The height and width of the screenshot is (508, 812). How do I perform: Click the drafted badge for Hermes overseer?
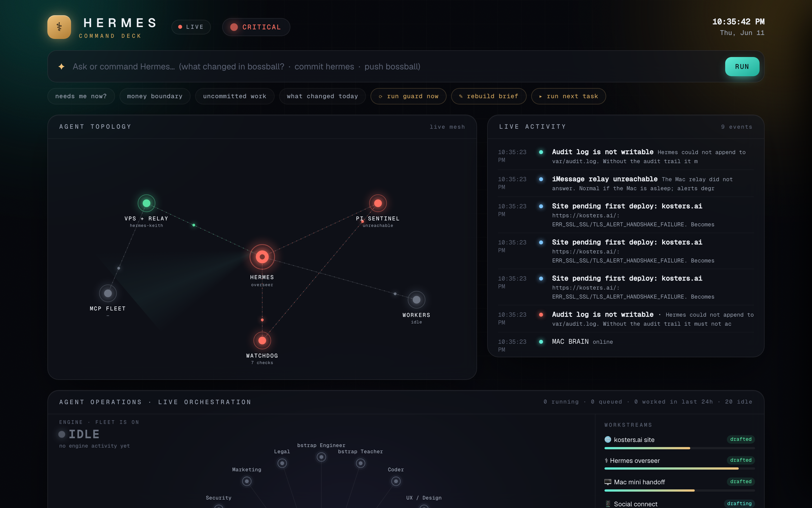(741, 460)
